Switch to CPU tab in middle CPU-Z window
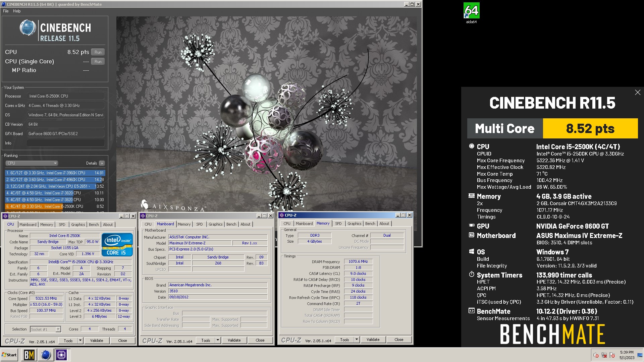Screen dimensions: 644x362 pyautogui.click(x=148, y=224)
